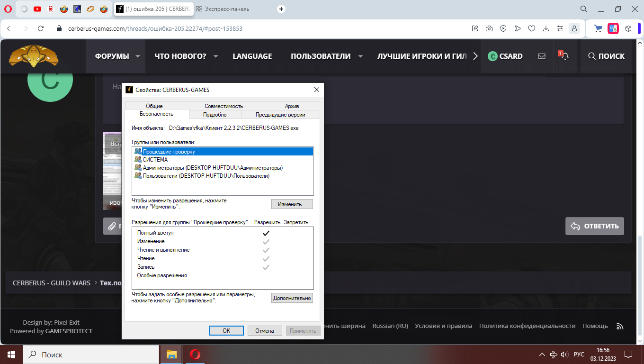Screen dimensions: 644x364
Task: View site security padlock info
Action: [59, 28]
